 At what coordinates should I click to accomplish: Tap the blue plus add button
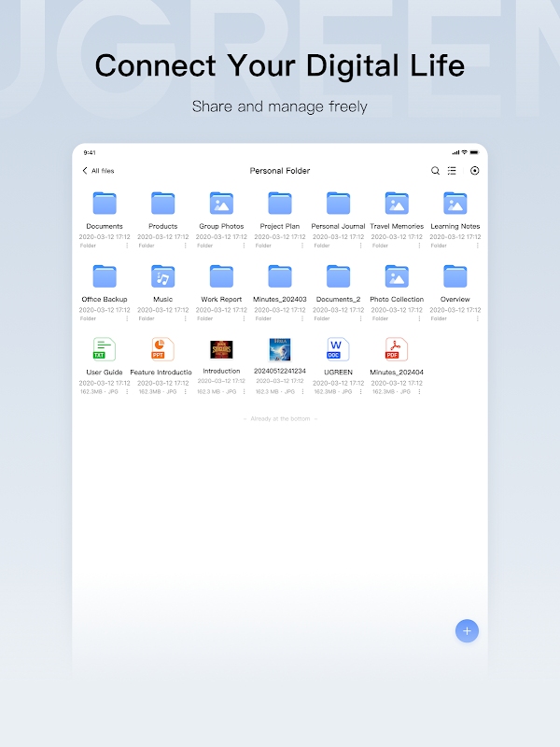pos(467,631)
